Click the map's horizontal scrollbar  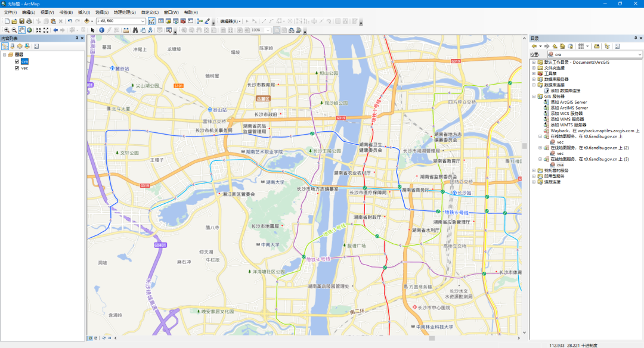pyautogui.click(x=432, y=338)
